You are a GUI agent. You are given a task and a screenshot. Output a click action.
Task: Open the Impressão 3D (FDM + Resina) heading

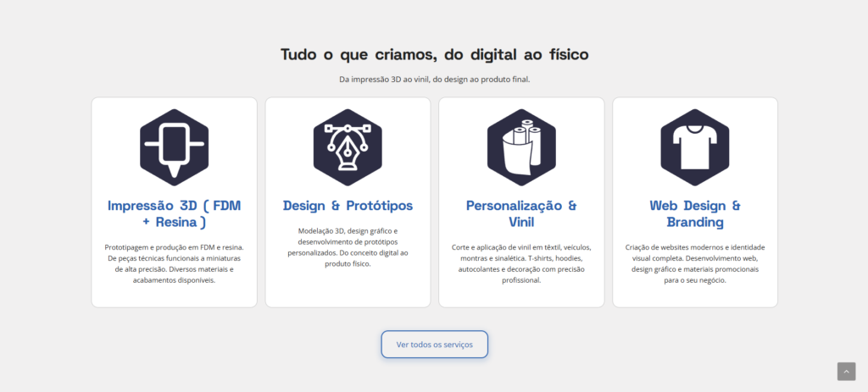tap(175, 214)
